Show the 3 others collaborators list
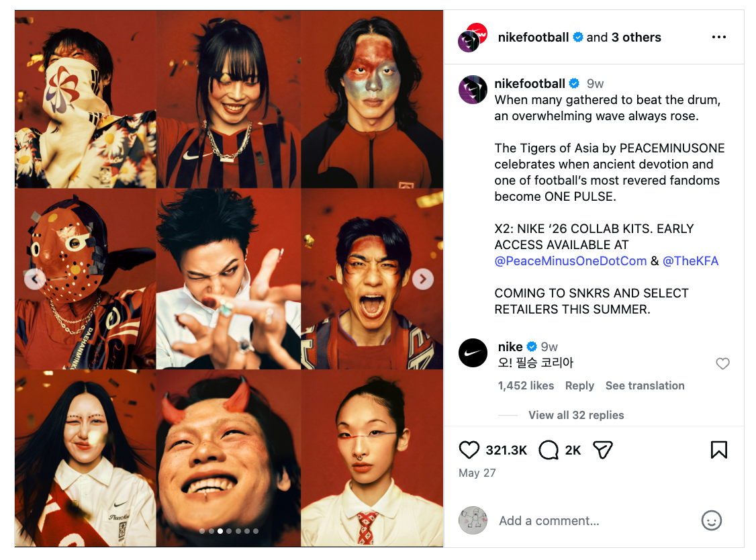756x560 pixels. (x=636, y=37)
